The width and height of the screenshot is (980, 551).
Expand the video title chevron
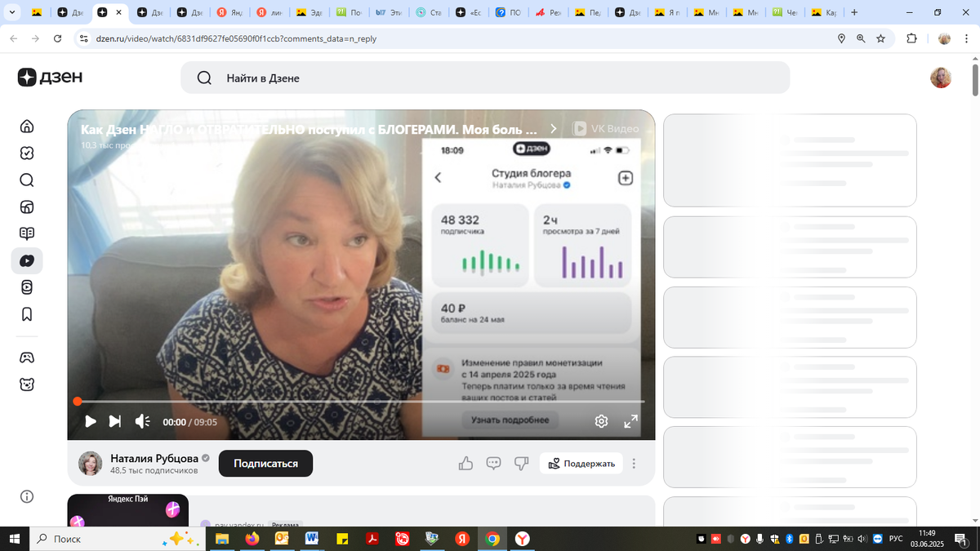554,129
